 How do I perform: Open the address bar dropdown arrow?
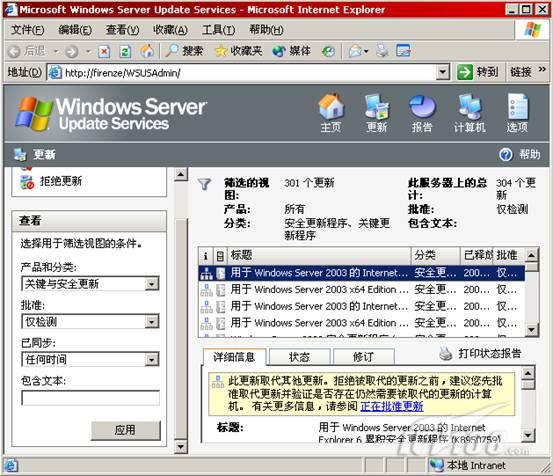coord(443,73)
